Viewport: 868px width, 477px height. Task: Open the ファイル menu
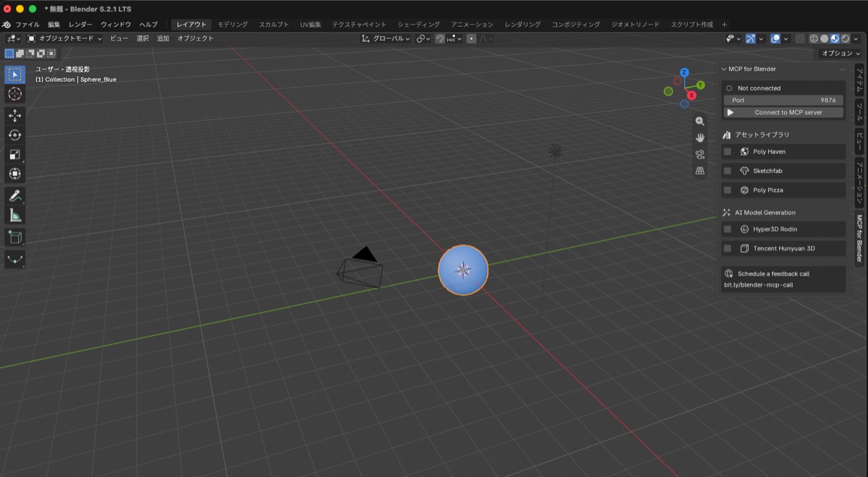pos(27,24)
